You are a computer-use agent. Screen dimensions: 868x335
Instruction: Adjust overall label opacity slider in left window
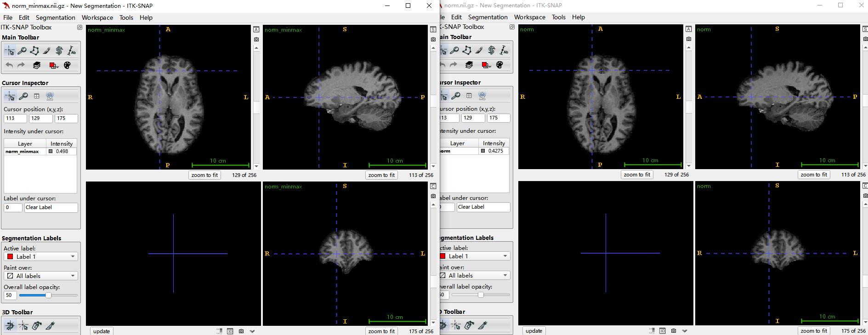click(x=48, y=295)
